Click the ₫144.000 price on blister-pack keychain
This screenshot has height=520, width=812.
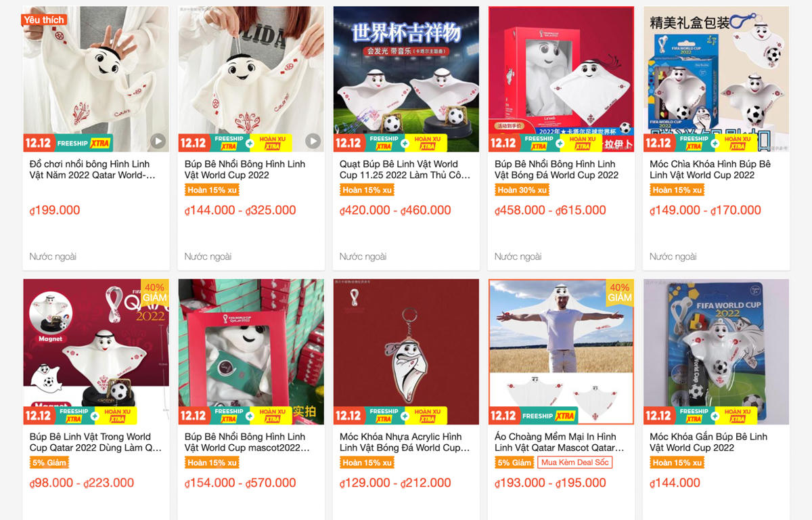(x=675, y=483)
